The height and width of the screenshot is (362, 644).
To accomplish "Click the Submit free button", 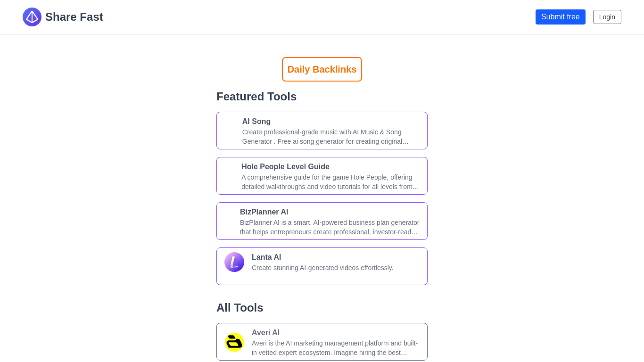I will (561, 17).
